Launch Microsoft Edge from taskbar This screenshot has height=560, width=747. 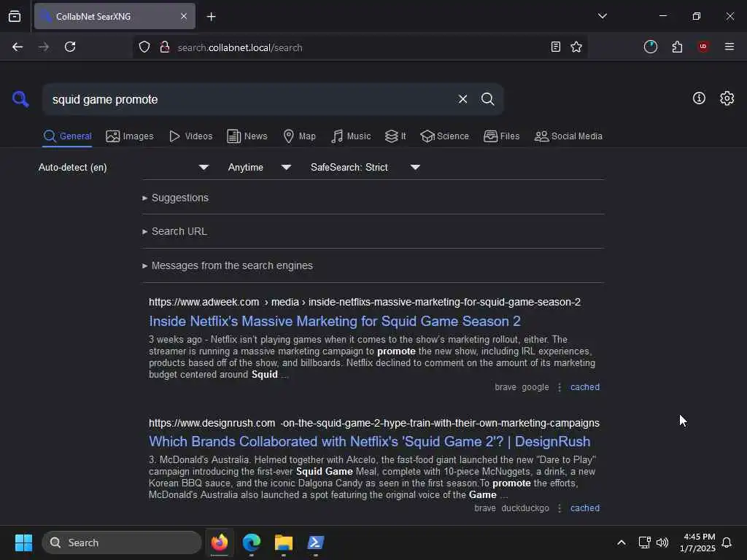252,542
